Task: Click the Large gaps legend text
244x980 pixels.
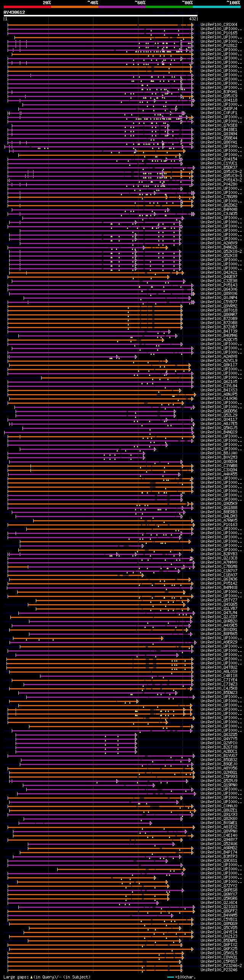Action: point(47,977)
